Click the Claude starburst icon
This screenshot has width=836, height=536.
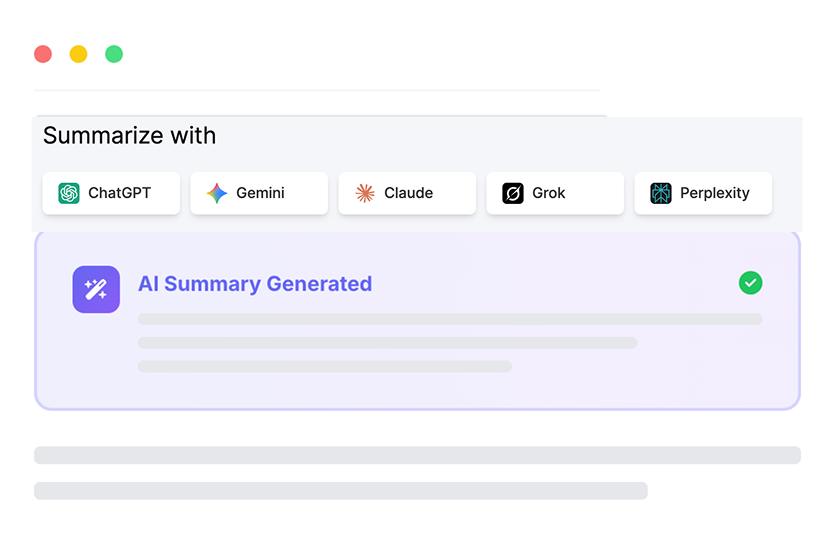[365, 193]
